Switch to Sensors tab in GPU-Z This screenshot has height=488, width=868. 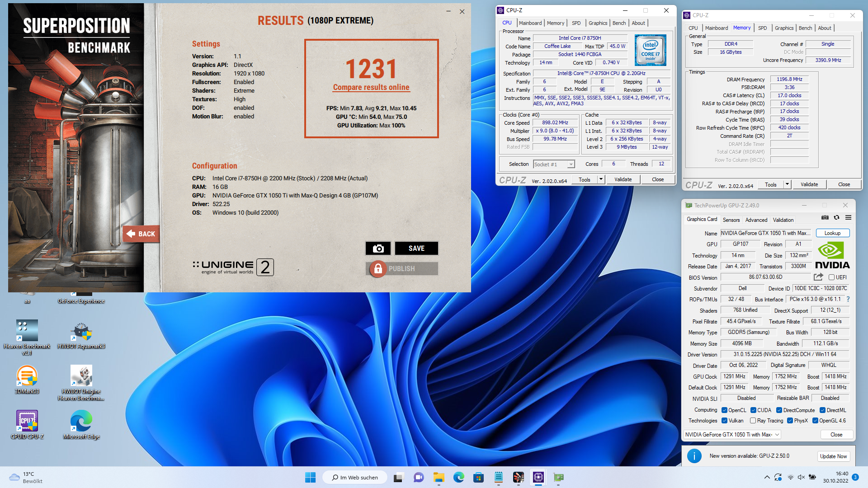[x=731, y=220]
